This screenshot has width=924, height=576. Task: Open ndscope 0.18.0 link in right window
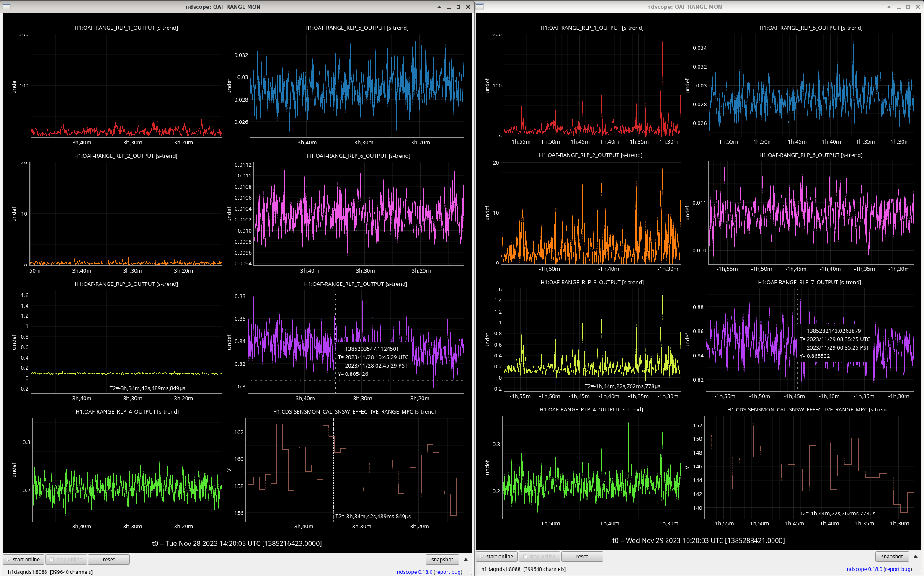(x=864, y=569)
